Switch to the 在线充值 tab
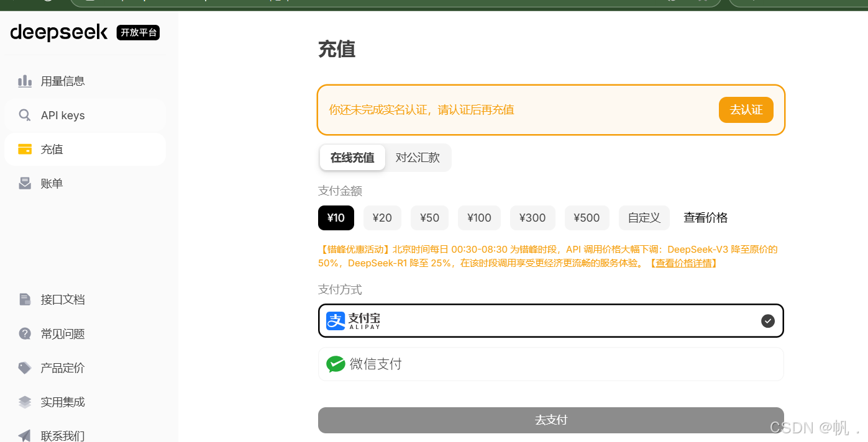The width and height of the screenshot is (868, 442). [352, 158]
